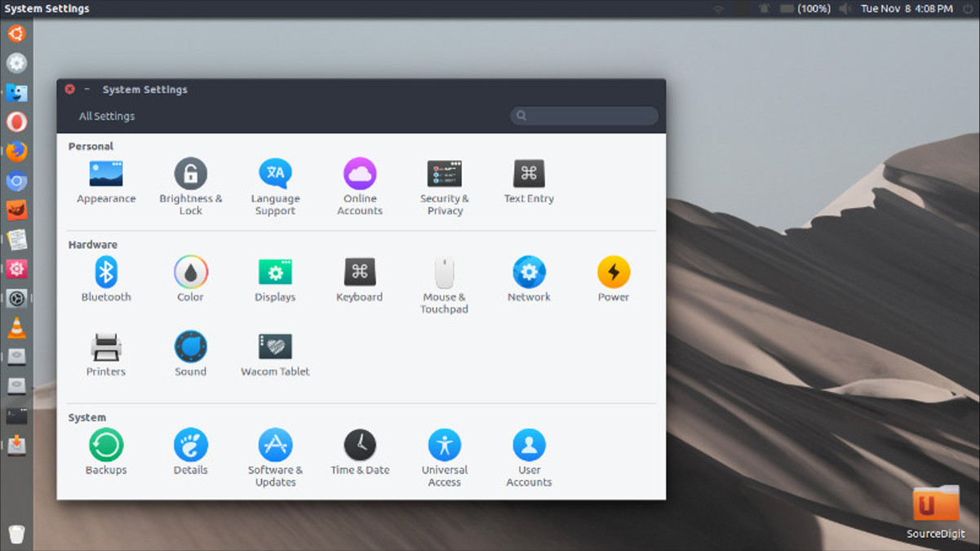Open the power menu in top panel

[969, 9]
